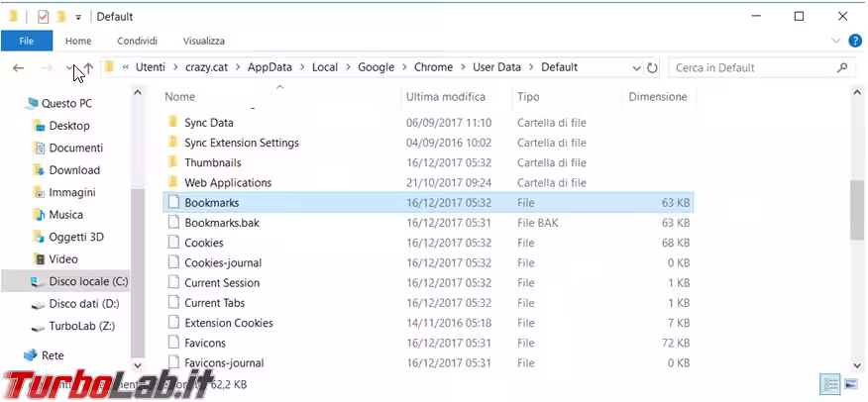Expand the ribbon using the chevron
868x402 pixels.
point(834,41)
